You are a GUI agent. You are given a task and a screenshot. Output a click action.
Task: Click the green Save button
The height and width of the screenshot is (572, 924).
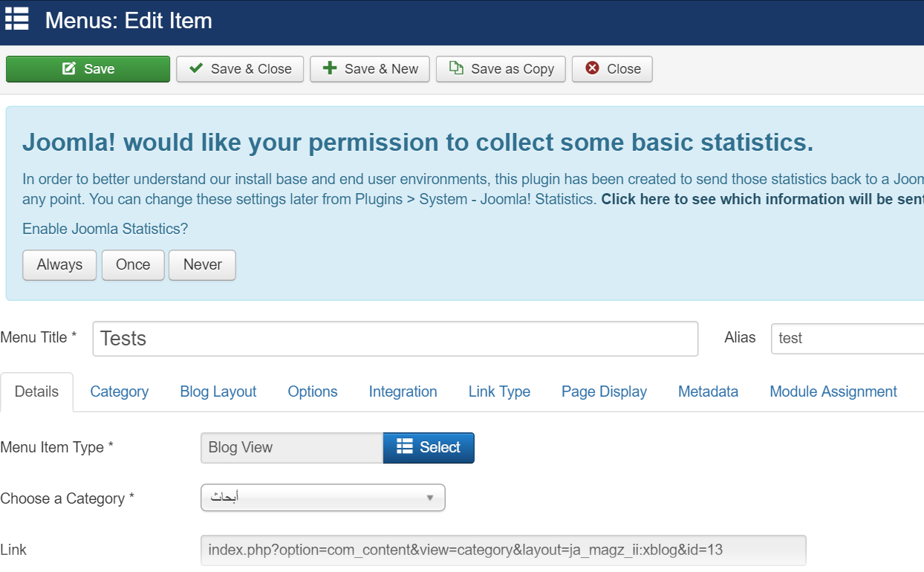pyautogui.click(x=88, y=69)
